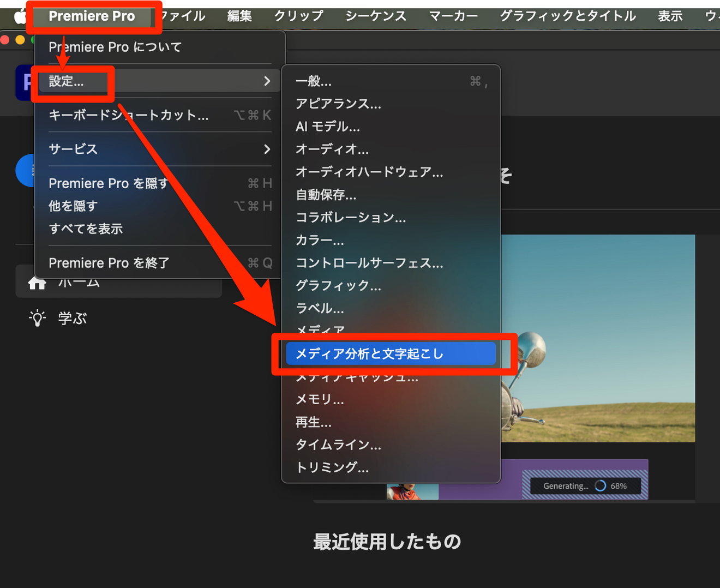720x588 pixels.
Task: Click the home icon in the sidebar
Action: 37,284
